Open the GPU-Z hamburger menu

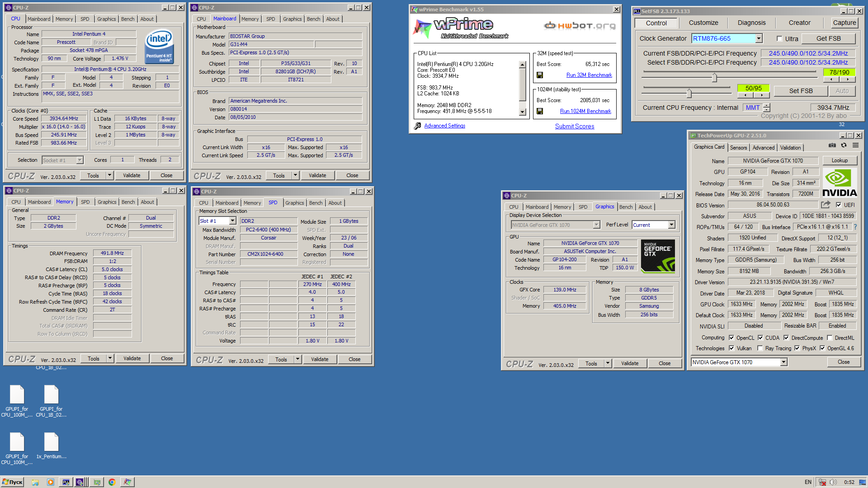click(855, 145)
